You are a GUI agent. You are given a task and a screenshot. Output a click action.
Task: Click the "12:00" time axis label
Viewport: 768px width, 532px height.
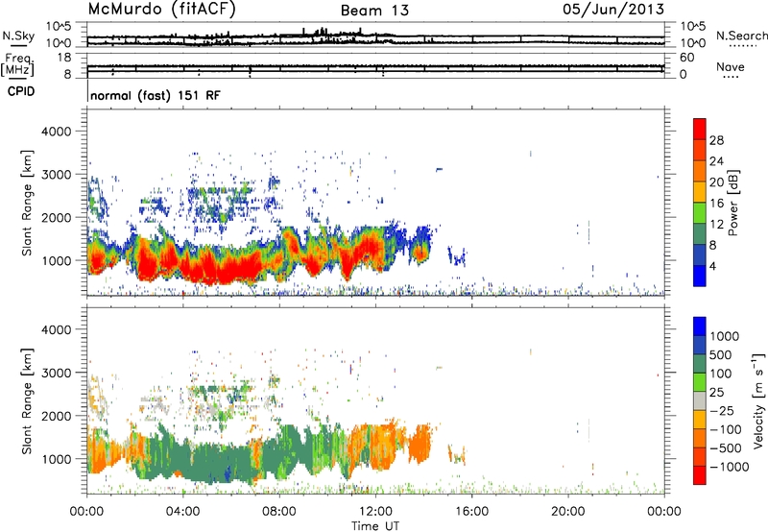(x=375, y=512)
